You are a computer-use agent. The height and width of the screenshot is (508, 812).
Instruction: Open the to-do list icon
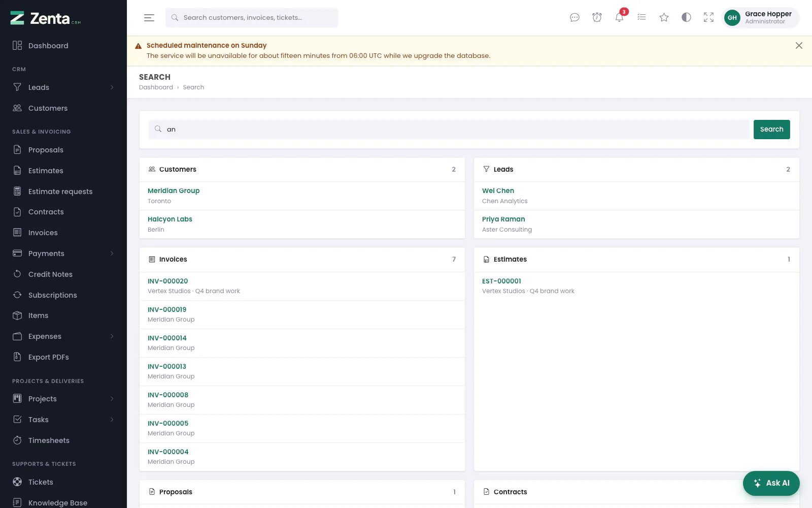point(641,18)
